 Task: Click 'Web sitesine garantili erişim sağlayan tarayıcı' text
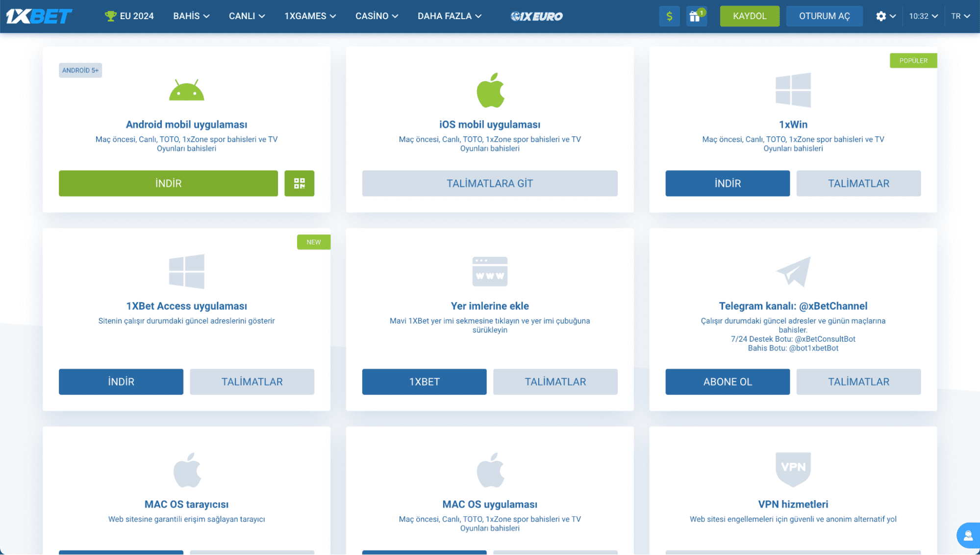(186, 520)
